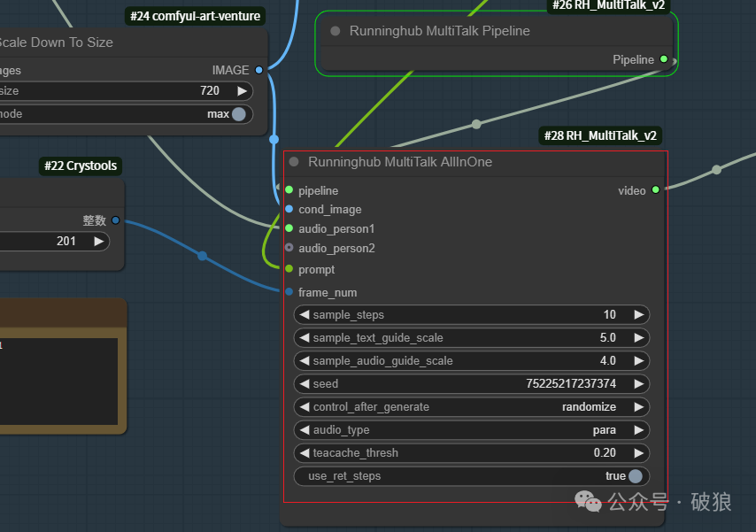Collapse the Runninghub MultiTalk AllInOne node
Screen dimensions: 756x532
pyautogui.click(x=294, y=162)
